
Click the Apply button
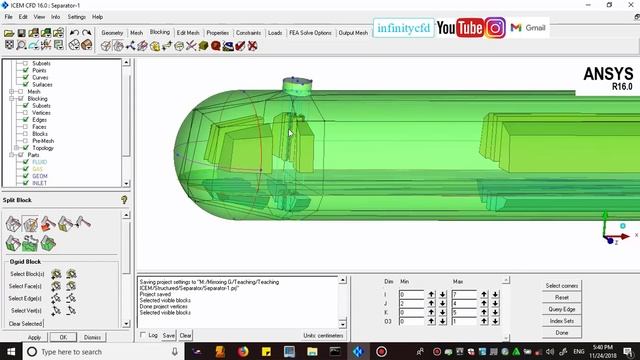tap(34, 338)
